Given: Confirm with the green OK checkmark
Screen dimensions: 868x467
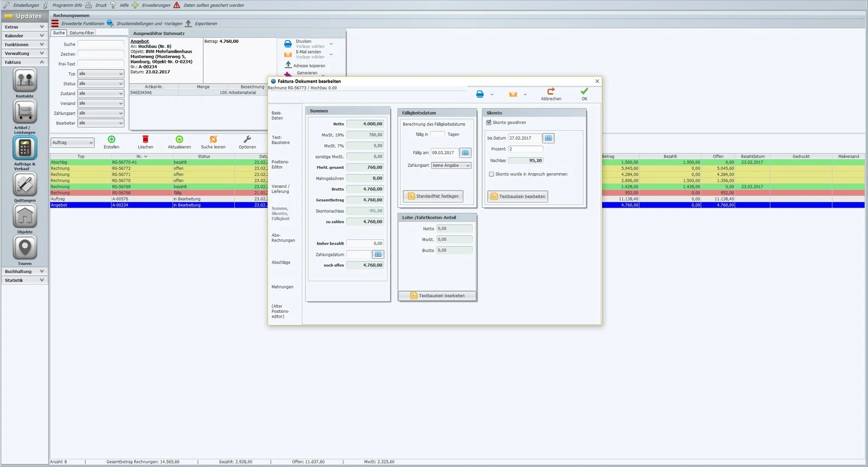Looking at the screenshot, I should pos(584,91).
